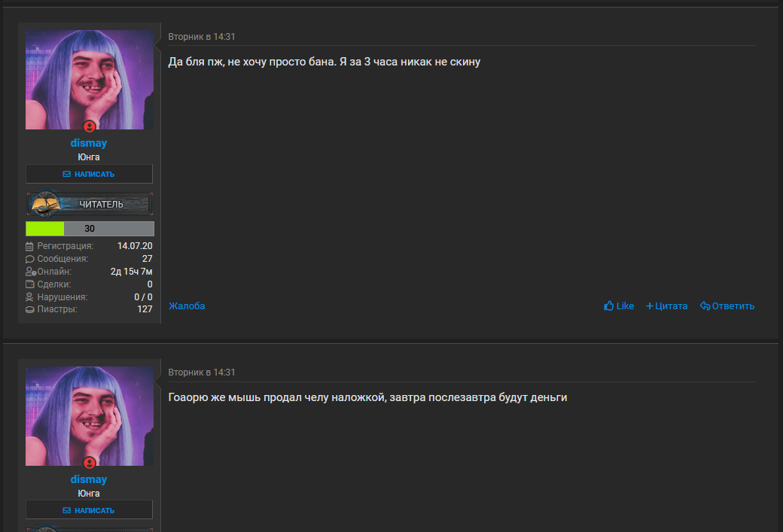Click the calendar icon next to Регистрация
Image resolution: width=783 pixels, height=532 pixels.
29,246
